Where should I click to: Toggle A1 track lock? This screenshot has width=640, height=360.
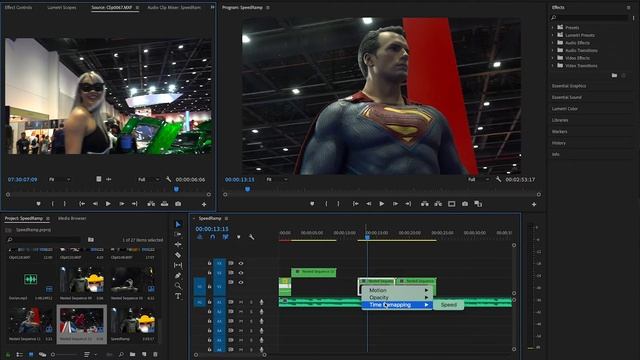coord(209,302)
